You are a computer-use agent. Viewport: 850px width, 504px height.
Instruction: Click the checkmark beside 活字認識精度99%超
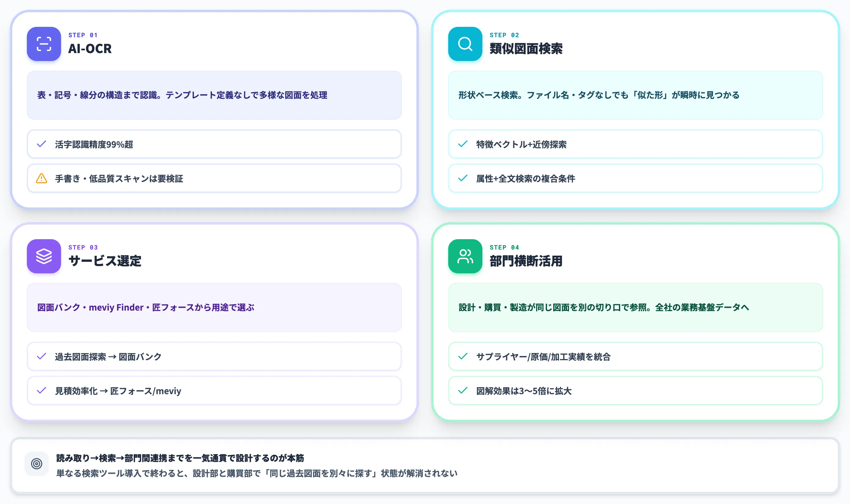[x=42, y=144]
